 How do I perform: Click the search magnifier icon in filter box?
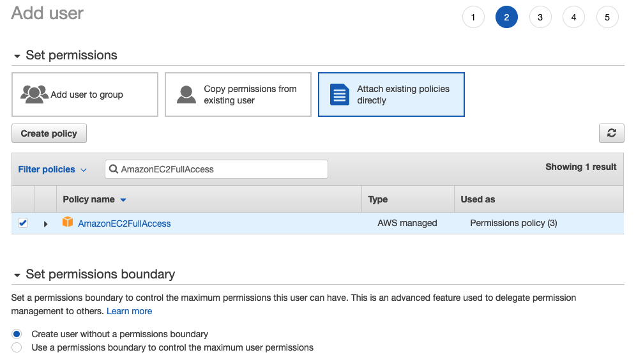point(114,169)
